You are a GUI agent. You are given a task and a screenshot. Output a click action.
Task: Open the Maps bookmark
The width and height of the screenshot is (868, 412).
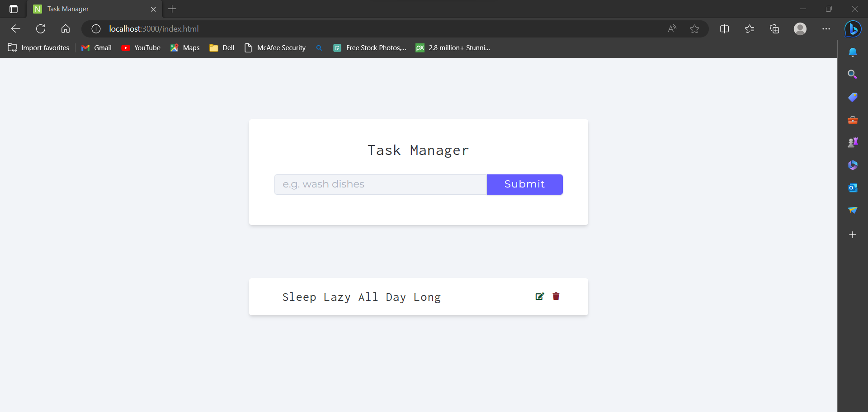pyautogui.click(x=185, y=48)
